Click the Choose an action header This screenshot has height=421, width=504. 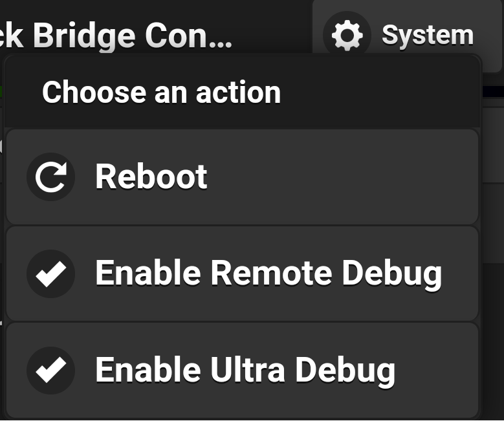point(161,92)
